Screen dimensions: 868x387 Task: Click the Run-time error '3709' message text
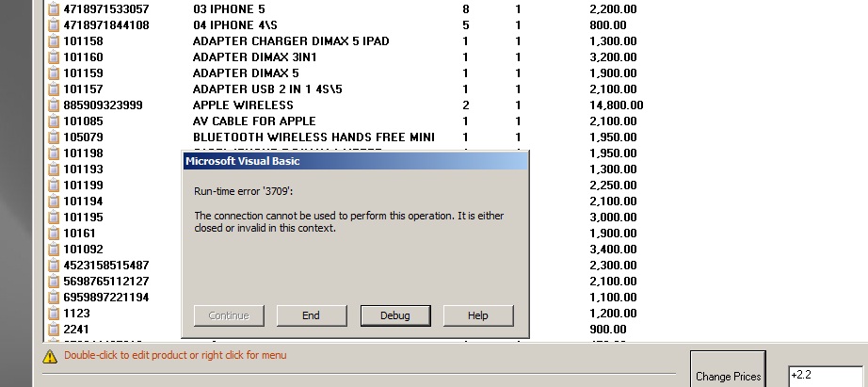[x=243, y=191]
